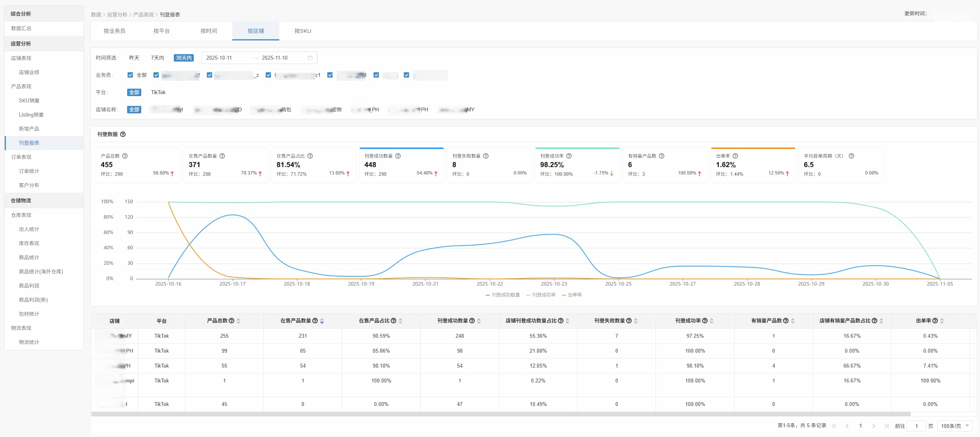Open the 100条/页 page size dropdown
The height and width of the screenshot is (437, 980).
click(955, 426)
